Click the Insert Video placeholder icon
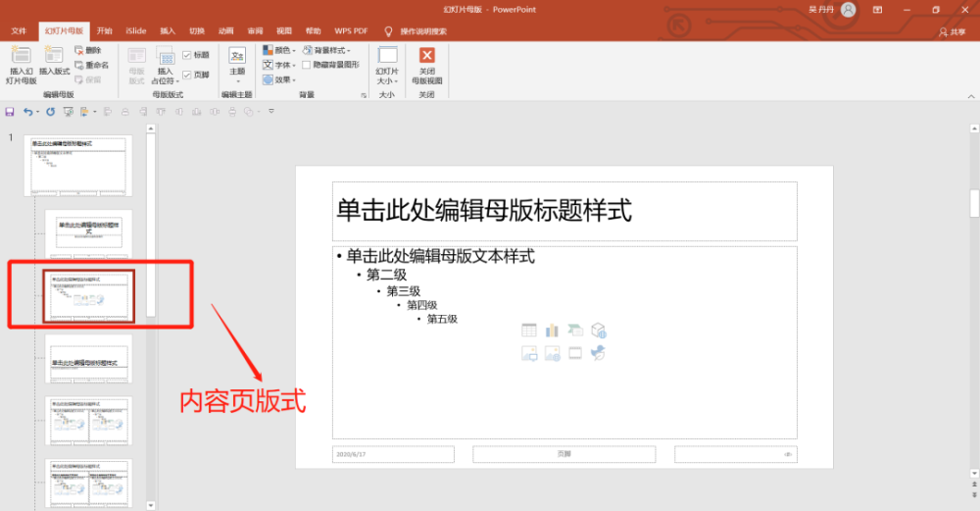This screenshot has height=511, width=980. tap(575, 353)
